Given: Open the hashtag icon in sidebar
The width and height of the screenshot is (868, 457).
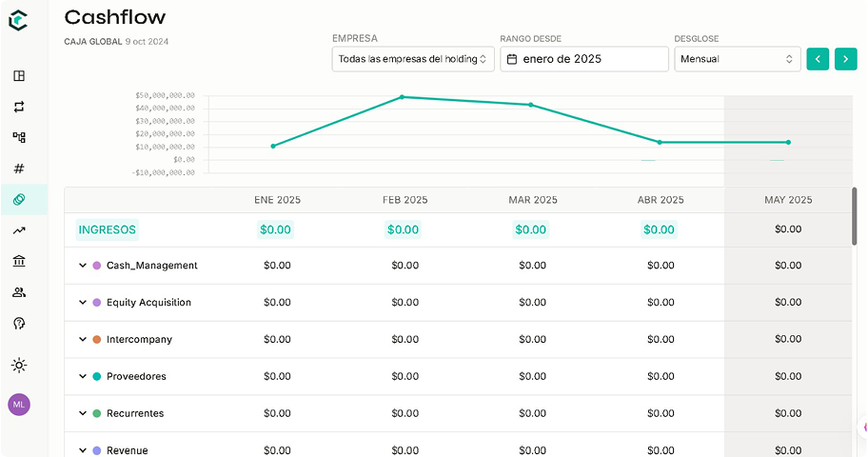Looking at the screenshot, I should click(x=19, y=169).
